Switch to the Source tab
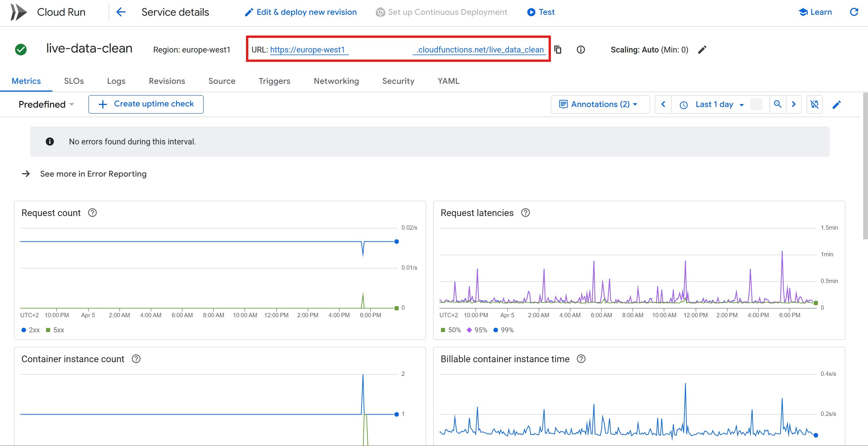The height and width of the screenshot is (446, 868). coord(222,81)
